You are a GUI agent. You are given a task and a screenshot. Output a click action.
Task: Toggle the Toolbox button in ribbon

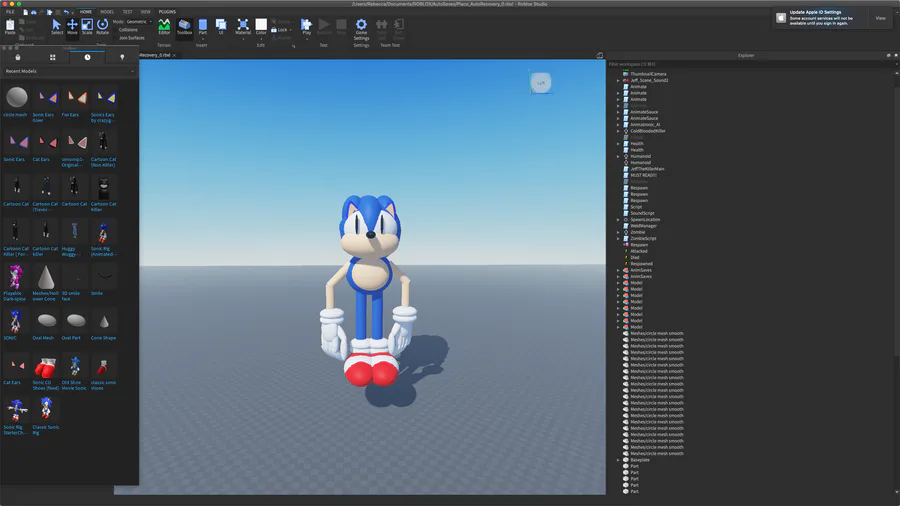coord(184,27)
